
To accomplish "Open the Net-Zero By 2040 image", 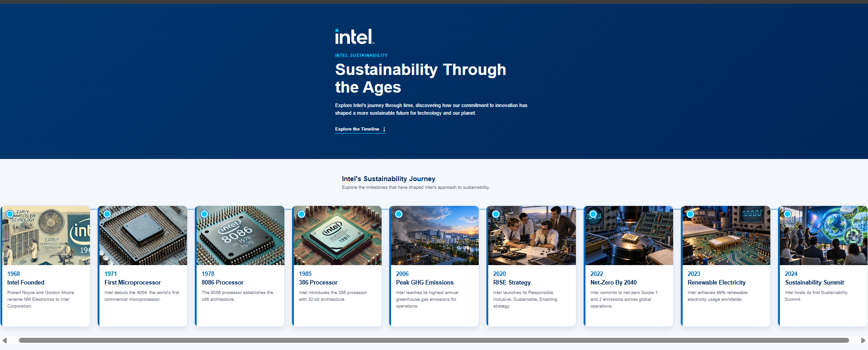I will click(629, 235).
